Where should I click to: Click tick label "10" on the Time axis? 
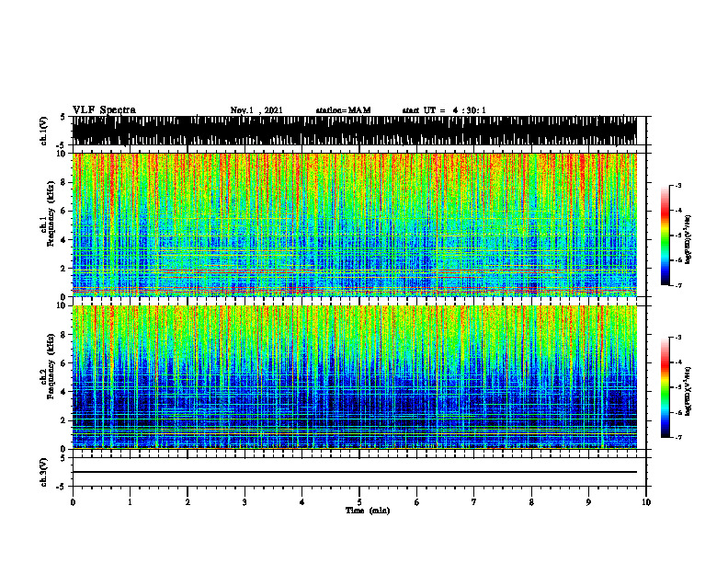click(646, 502)
